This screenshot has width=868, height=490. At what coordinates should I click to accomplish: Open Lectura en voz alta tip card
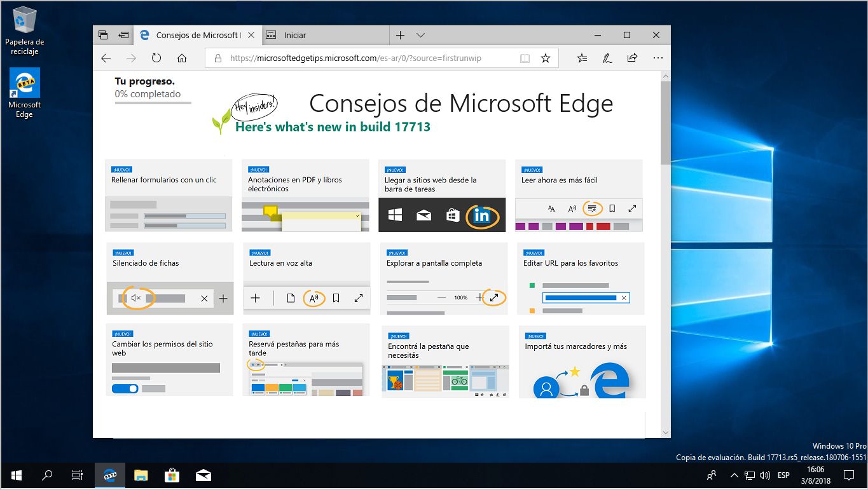(307, 278)
